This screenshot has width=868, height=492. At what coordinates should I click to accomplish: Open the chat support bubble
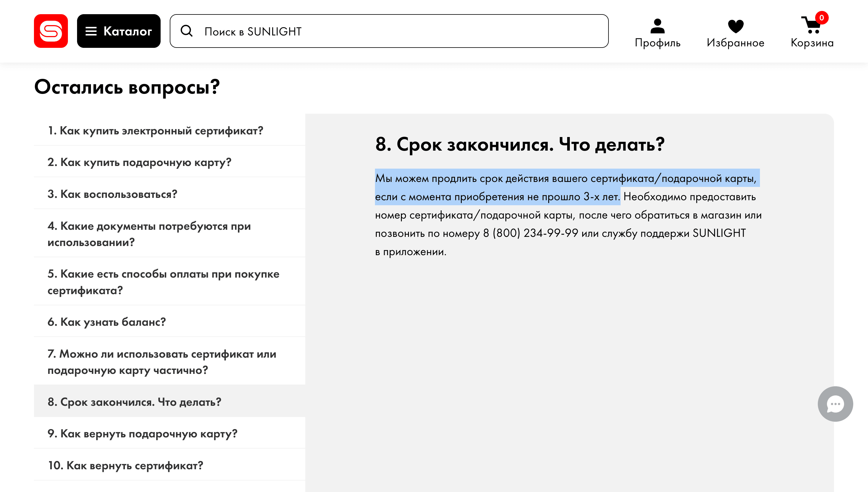835,404
